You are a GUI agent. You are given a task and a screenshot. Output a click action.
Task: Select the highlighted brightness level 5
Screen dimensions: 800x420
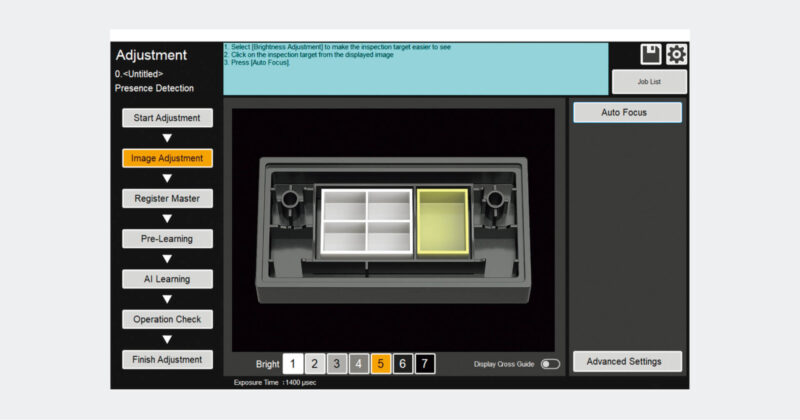[381, 364]
